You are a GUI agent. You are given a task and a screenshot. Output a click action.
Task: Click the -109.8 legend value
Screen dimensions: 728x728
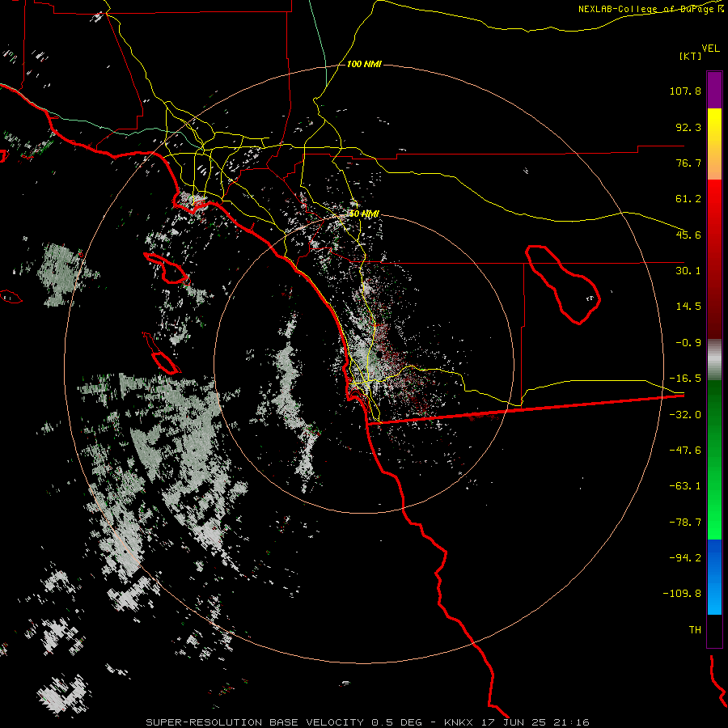pos(682,594)
